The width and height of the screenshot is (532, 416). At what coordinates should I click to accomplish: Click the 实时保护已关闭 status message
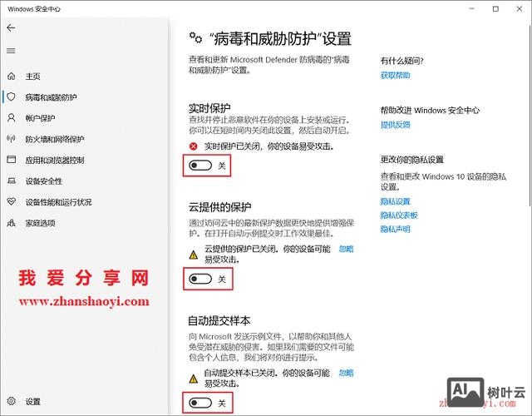pyautogui.click(x=269, y=146)
